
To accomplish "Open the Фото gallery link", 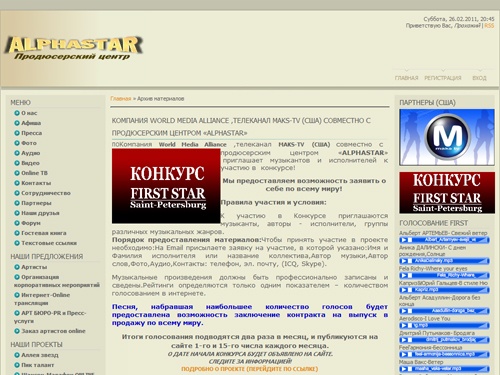I will [x=29, y=143].
